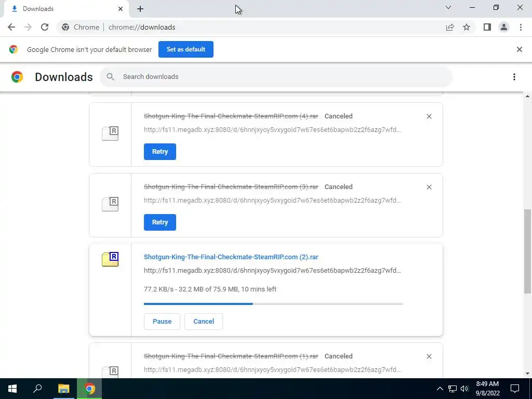The height and width of the screenshot is (399, 532).
Task: Click the struck-through (3).rar file name
Action: coord(231,187)
